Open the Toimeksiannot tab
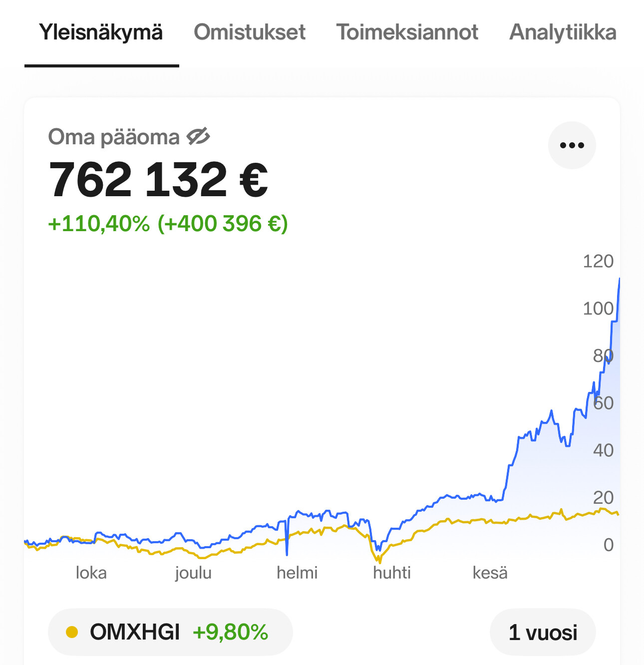 407,32
